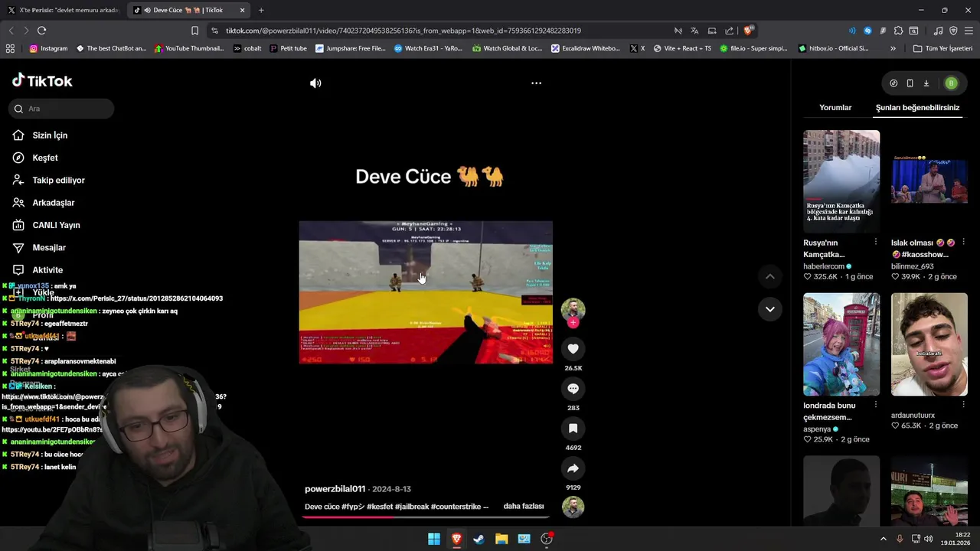Share the video using the arrow icon
This screenshot has width=980, height=551.
tap(573, 468)
